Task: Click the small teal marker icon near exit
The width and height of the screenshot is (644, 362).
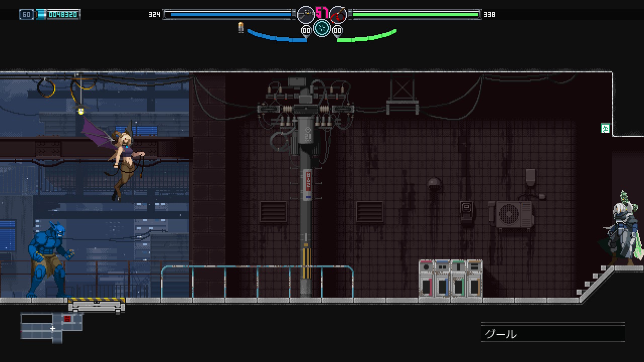Action: pyautogui.click(x=605, y=128)
